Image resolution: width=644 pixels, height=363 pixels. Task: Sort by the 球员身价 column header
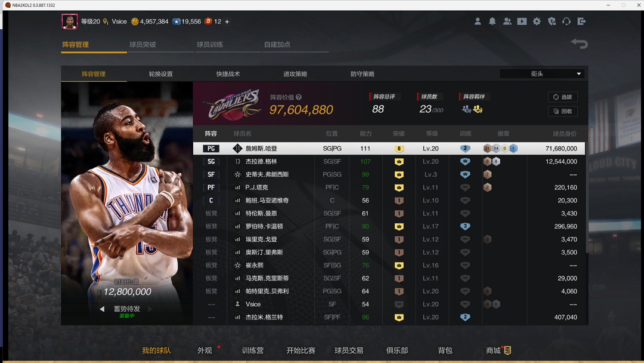(x=565, y=134)
